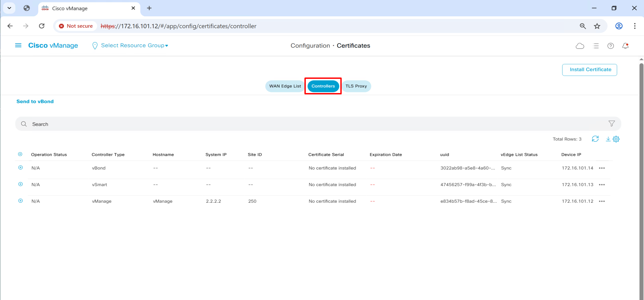
Task: Open more actions for vManage row
Action: (602, 201)
